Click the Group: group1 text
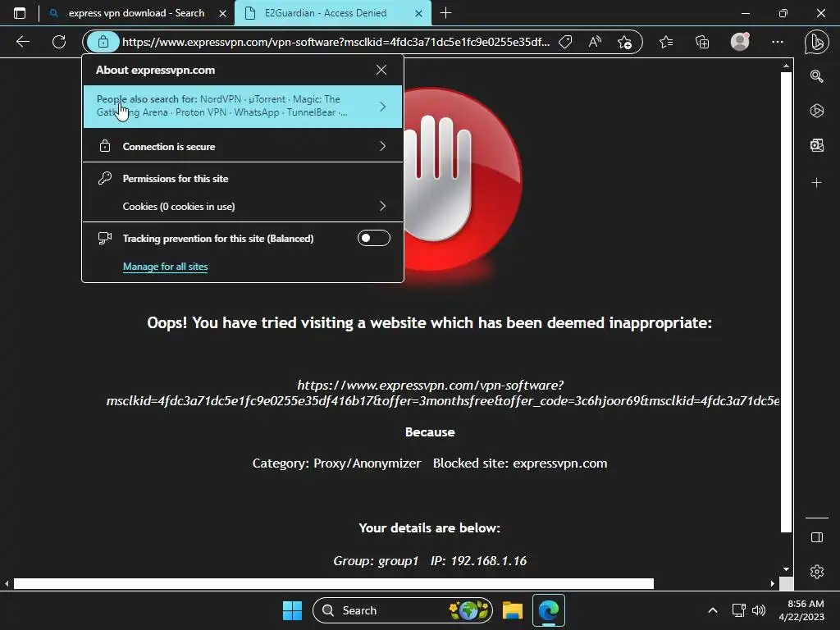 (x=376, y=561)
